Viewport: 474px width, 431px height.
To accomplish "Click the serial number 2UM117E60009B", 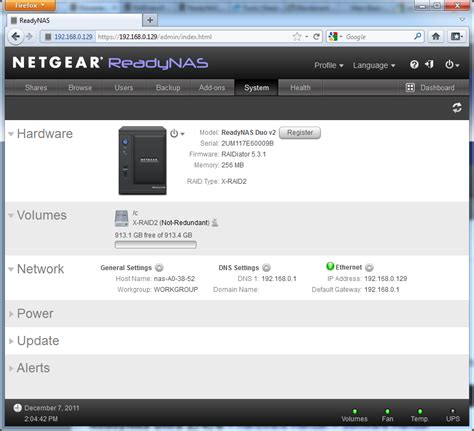I will point(247,143).
